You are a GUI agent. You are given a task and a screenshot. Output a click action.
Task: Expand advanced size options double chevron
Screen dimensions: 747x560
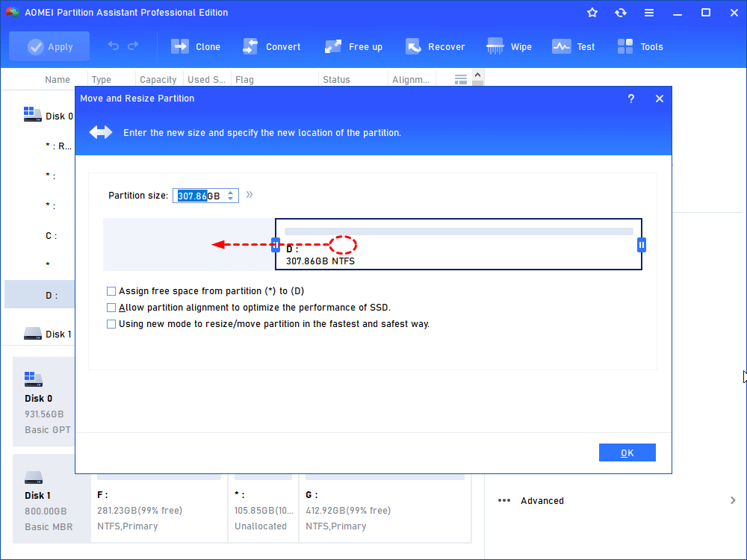click(249, 195)
